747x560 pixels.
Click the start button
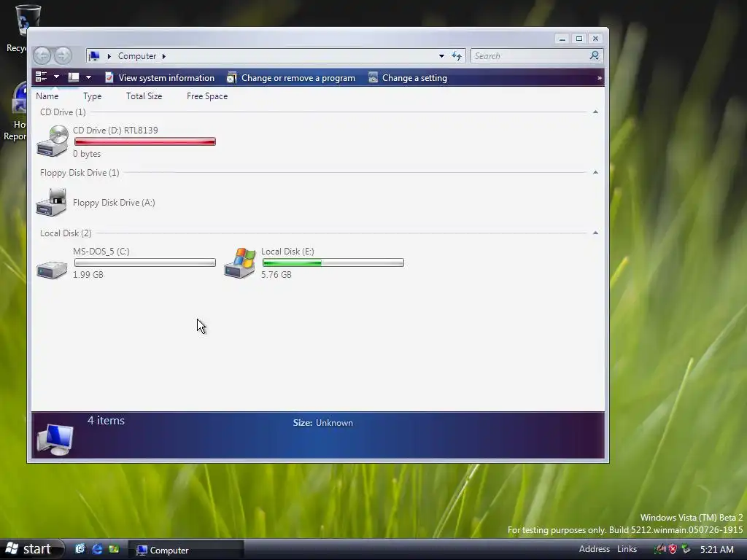tap(31, 549)
